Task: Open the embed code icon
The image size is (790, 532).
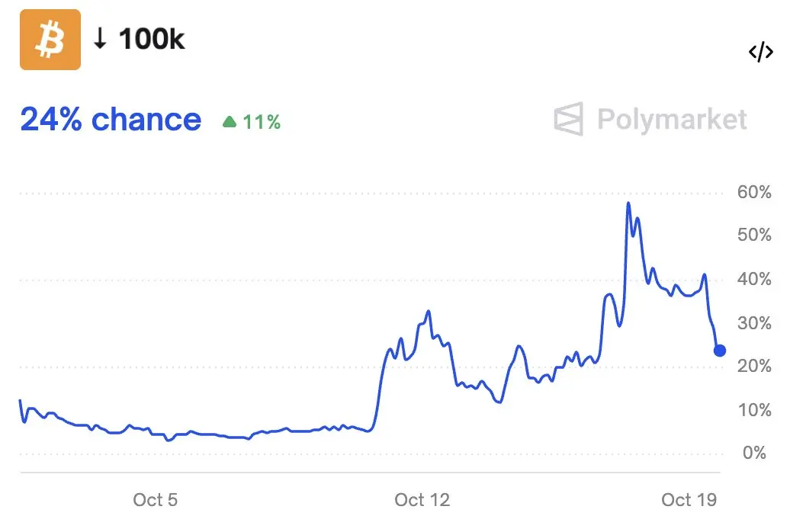Action: pyautogui.click(x=760, y=51)
